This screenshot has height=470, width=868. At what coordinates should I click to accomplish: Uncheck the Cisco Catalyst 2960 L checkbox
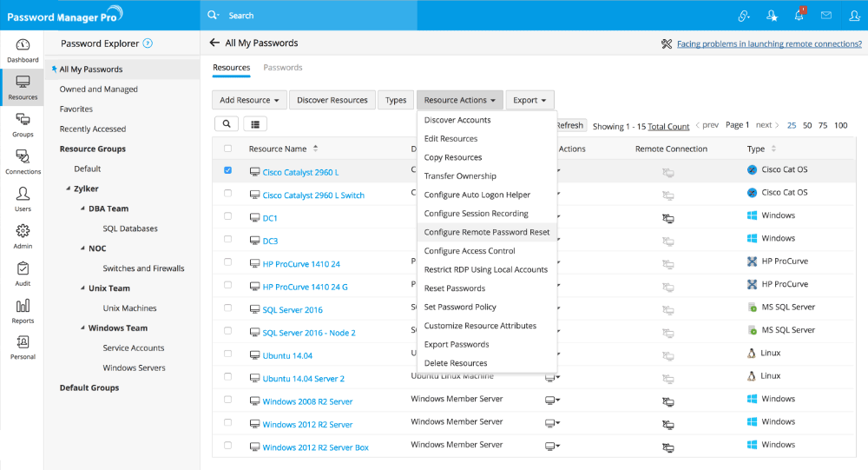coord(228,171)
